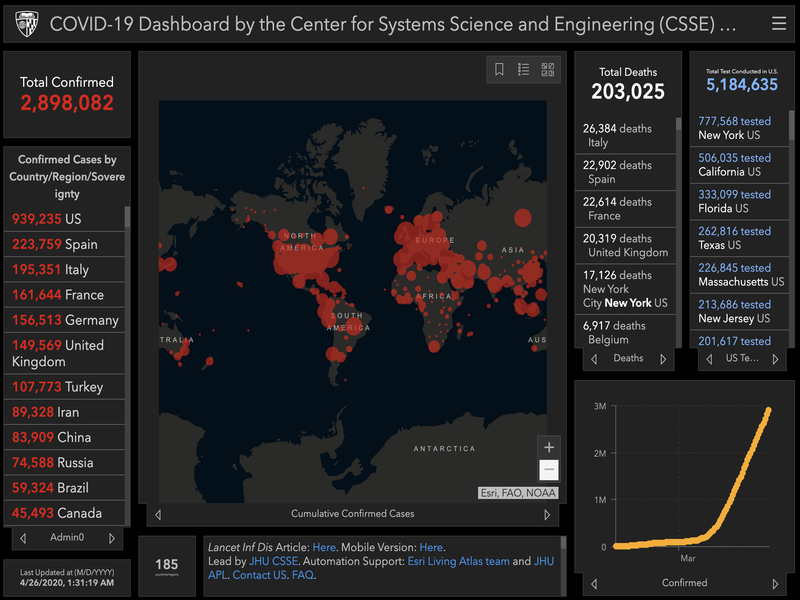This screenshot has height=600, width=800.
Task: Select the 226,845 tested Massachusetts entry
Action: tap(740, 275)
